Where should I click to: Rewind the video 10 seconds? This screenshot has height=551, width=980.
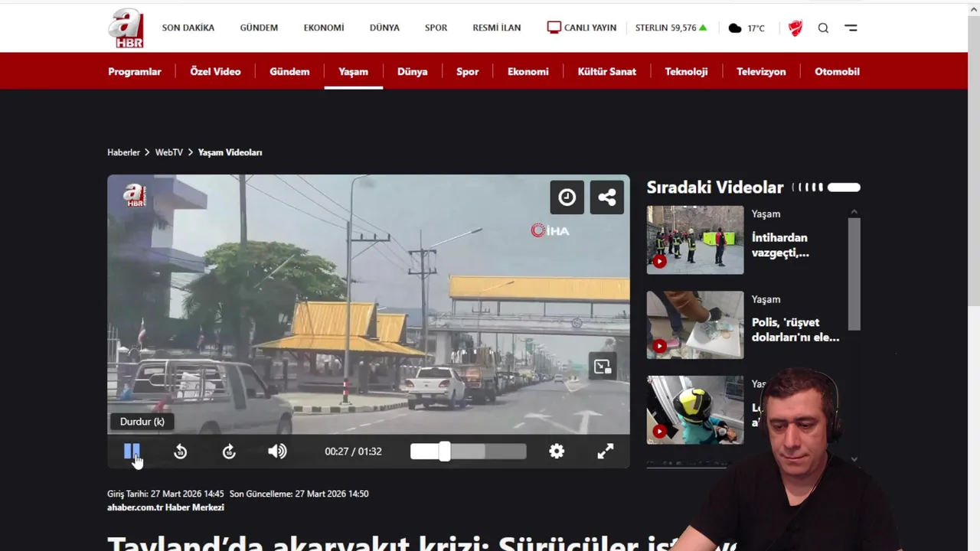pos(181,452)
